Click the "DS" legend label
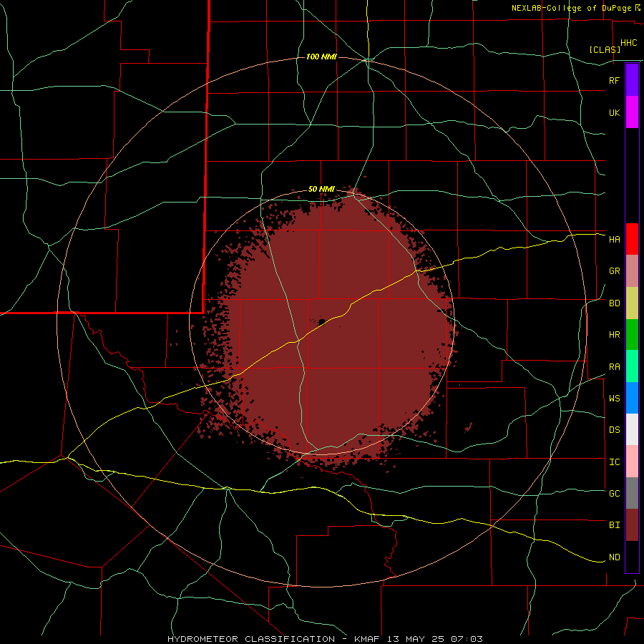 614,430
